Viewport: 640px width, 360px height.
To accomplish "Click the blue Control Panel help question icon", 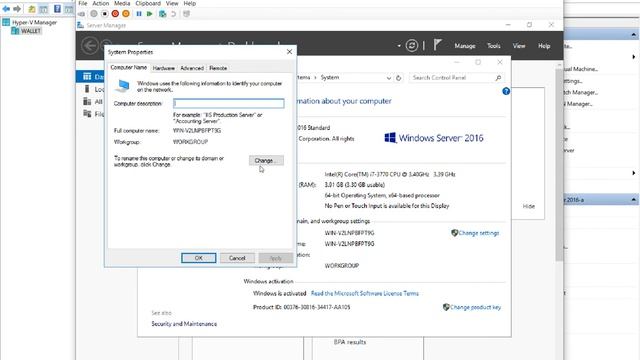I will point(506,91).
